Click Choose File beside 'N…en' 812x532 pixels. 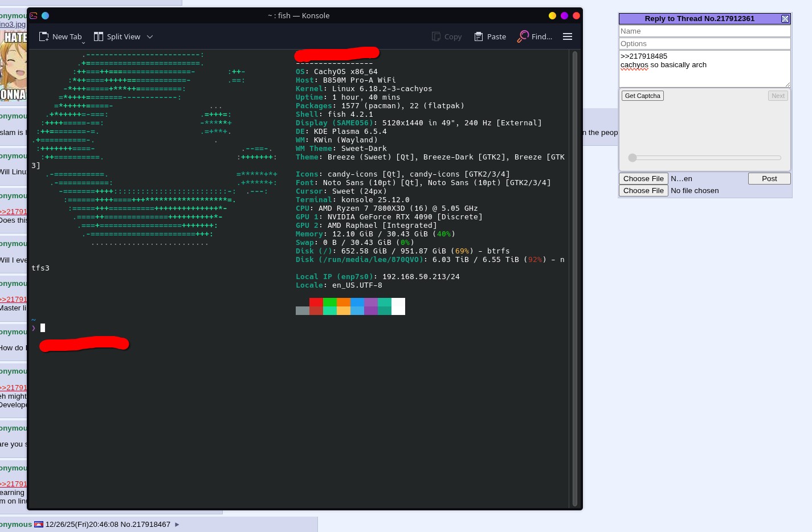click(x=643, y=179)
